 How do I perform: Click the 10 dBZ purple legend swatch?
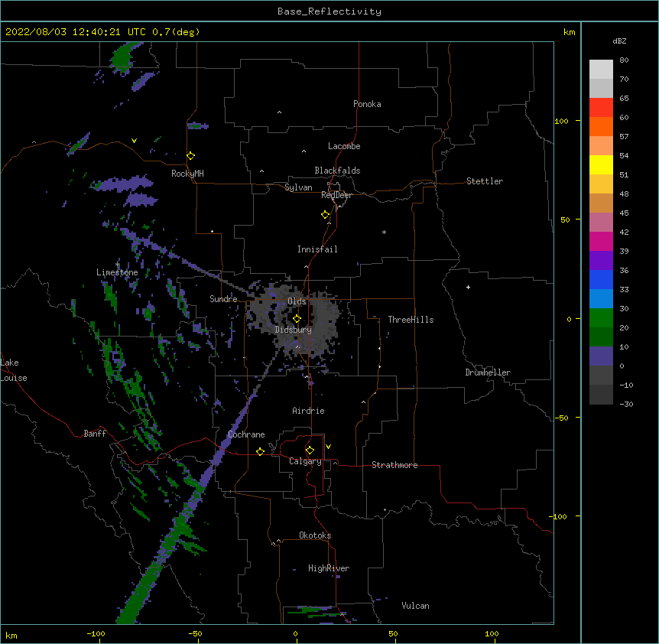coord(601,356)
